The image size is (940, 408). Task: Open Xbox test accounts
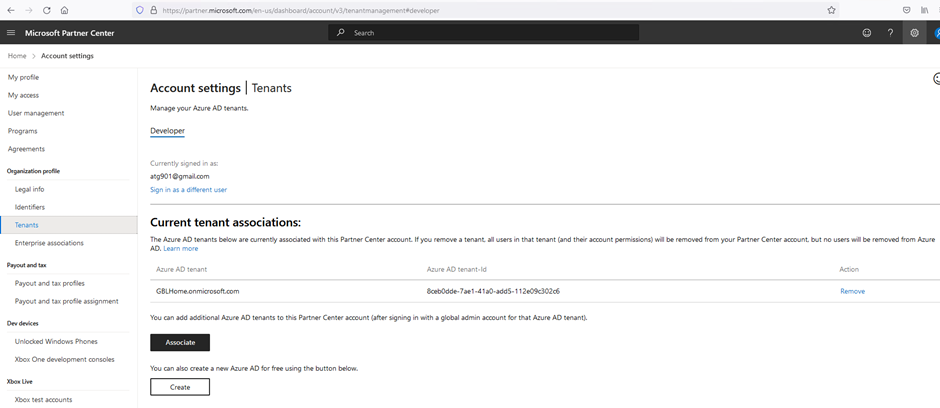tap(43, 400)
